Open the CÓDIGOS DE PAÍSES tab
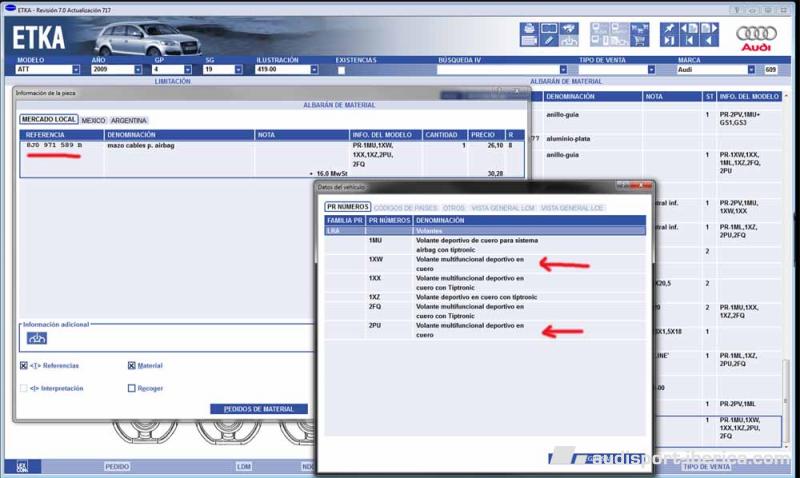The height and width of the screenshot is (478, 800). [406, 208]
